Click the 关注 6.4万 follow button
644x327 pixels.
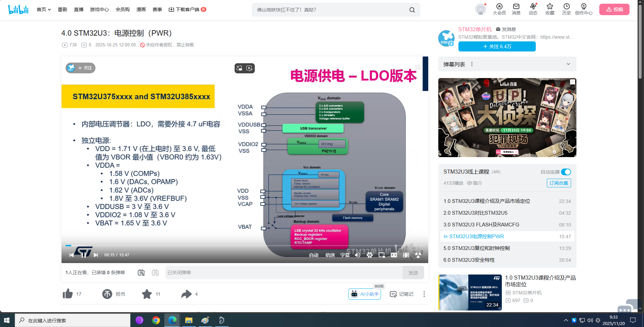click(x=497, y=46)
